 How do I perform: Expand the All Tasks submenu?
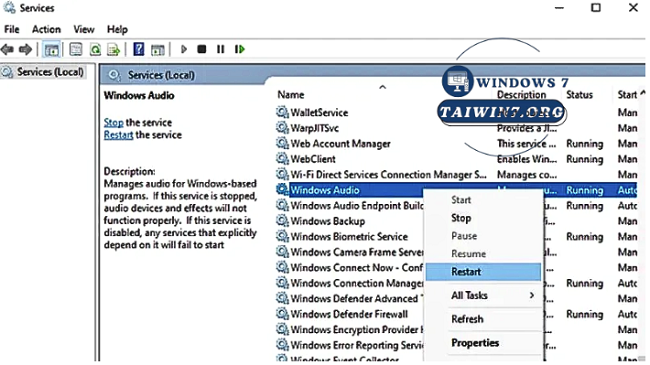[483, 295]
